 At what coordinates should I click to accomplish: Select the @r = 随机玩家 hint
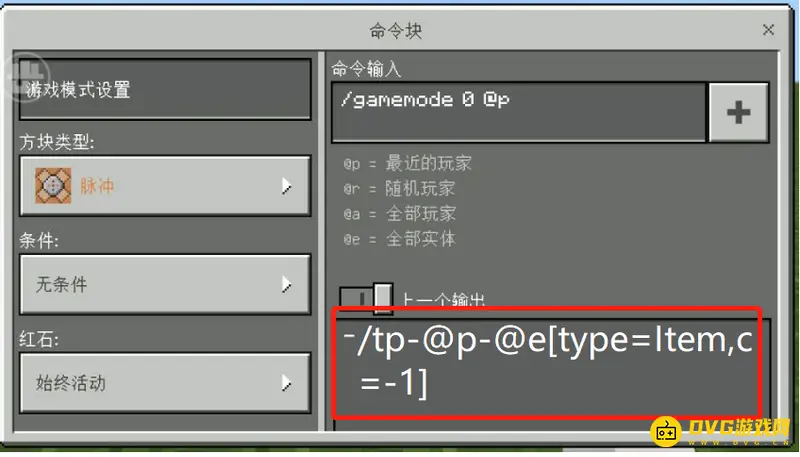[x=399, y=189]
